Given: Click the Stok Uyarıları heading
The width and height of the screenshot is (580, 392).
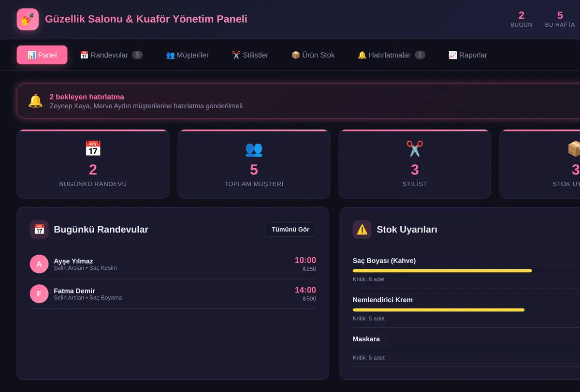Looking at the screenshot, I should 407,230.
